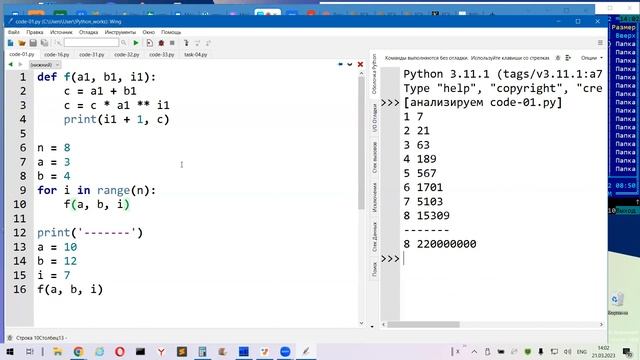Image resolution: width=640 pixels, height=360 pixels.
Task: Click the Вверх entry in Far panel
Action: coord(625,36)
